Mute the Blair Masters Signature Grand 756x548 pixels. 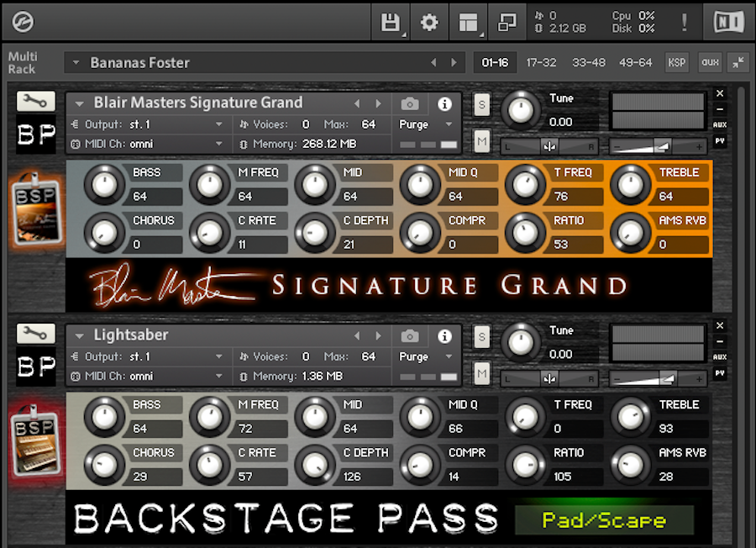(x=481, y=141)
